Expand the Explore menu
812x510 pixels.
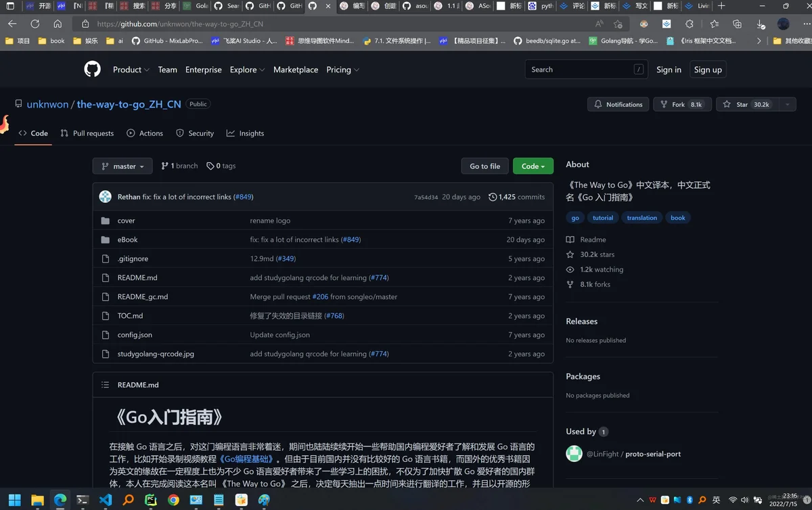pos(247,70)
